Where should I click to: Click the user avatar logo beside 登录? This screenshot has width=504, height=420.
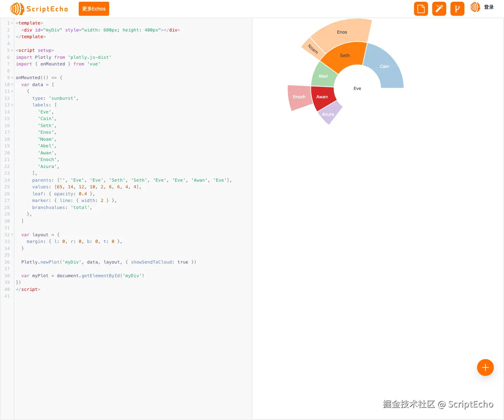[475, 7]
